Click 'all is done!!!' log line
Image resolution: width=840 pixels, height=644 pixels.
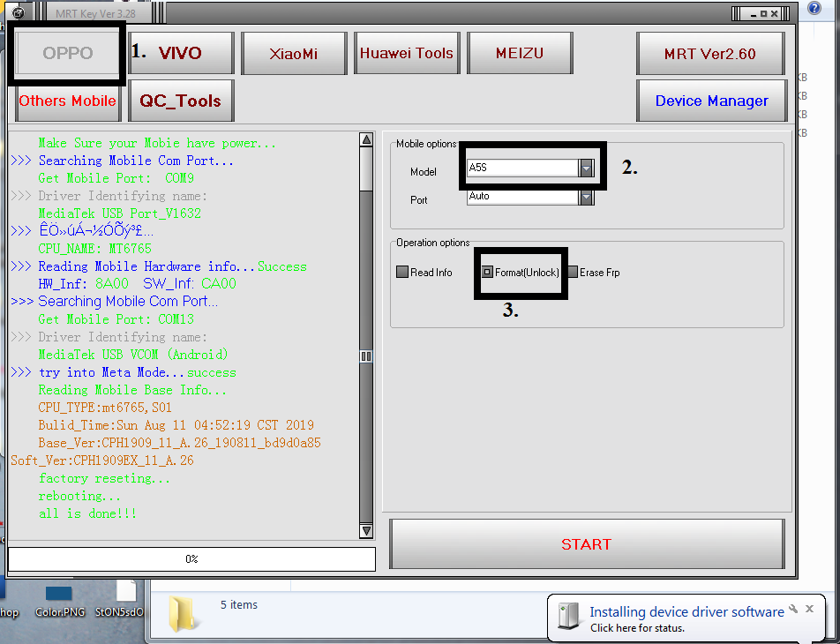[x=87, y=513]
